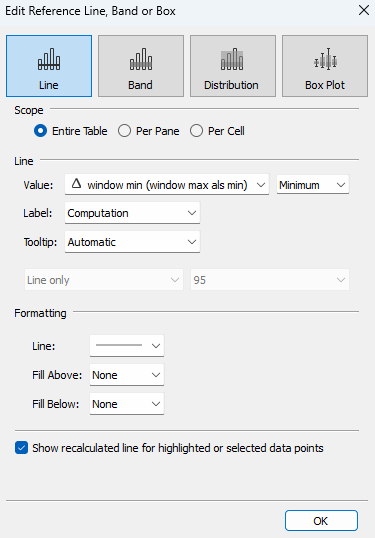The height and width of the screenshot is (538, 375).
Task: Open the Value field dropdown
Action: [167, 185]
